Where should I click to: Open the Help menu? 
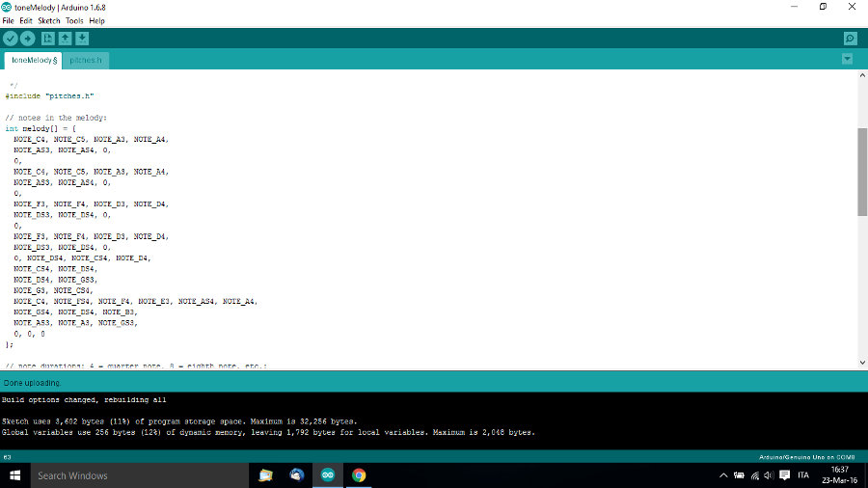(96, 20)
